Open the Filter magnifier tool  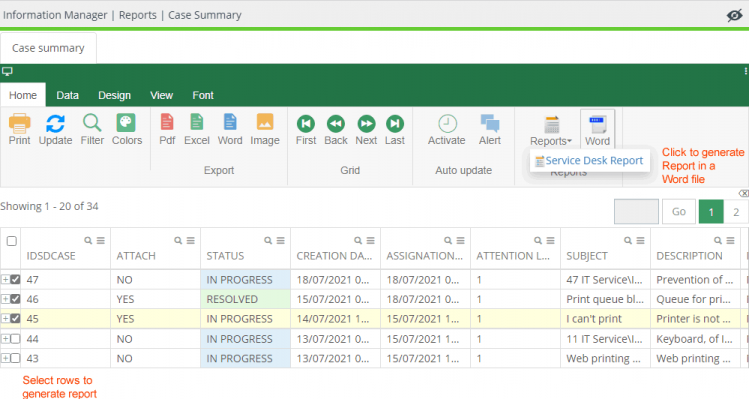(x=92, y=123)
